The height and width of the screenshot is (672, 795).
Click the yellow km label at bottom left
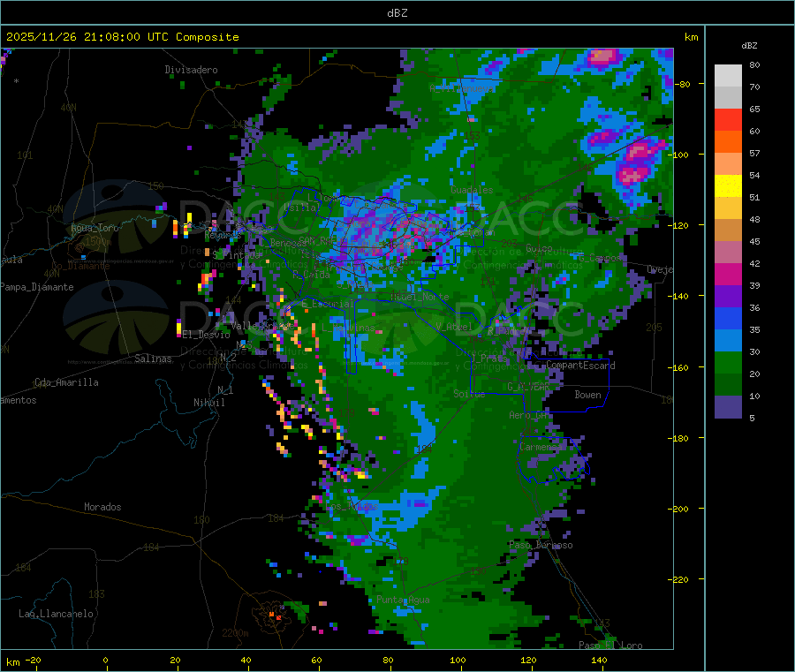pos(12,662)
